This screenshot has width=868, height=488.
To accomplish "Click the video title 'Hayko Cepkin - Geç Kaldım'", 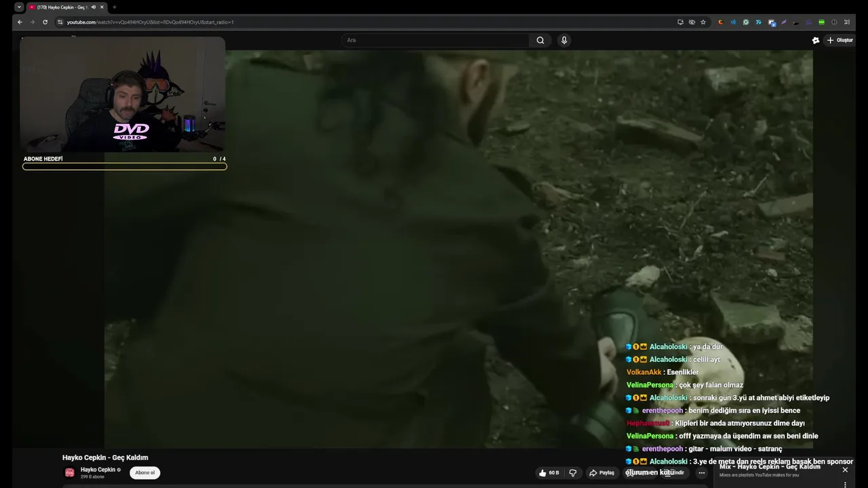I will tap(105, 457).
